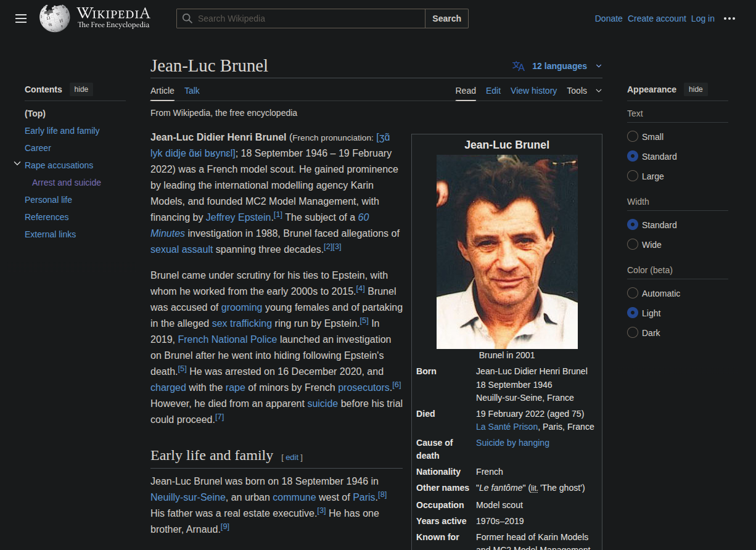Edit the Early life and family section
The image size is (756, 550).
292,458
